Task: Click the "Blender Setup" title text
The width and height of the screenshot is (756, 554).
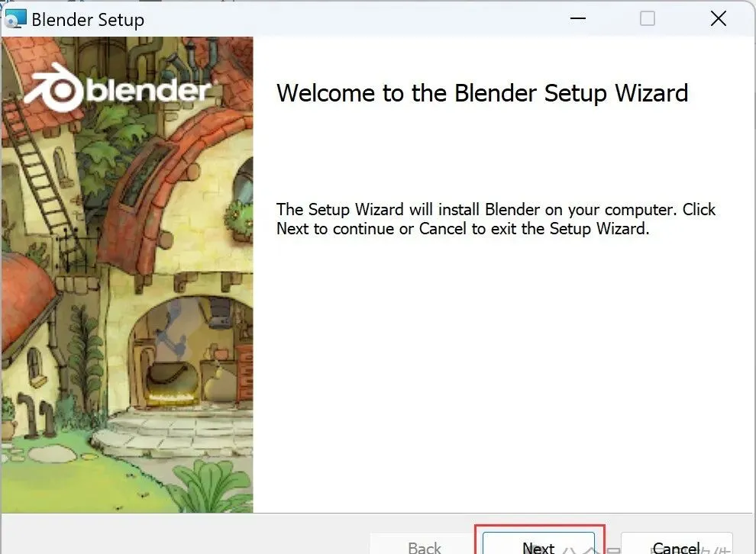Action: [x=88, y=21]
